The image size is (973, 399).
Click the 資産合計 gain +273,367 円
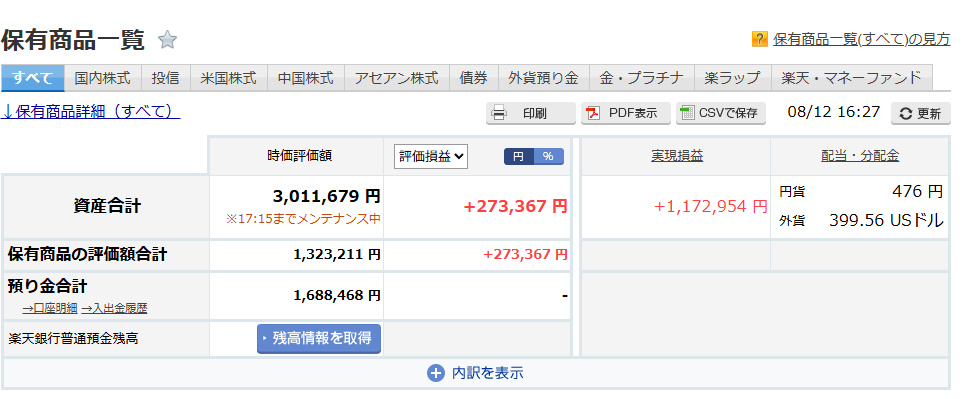(x=516, y=206)
